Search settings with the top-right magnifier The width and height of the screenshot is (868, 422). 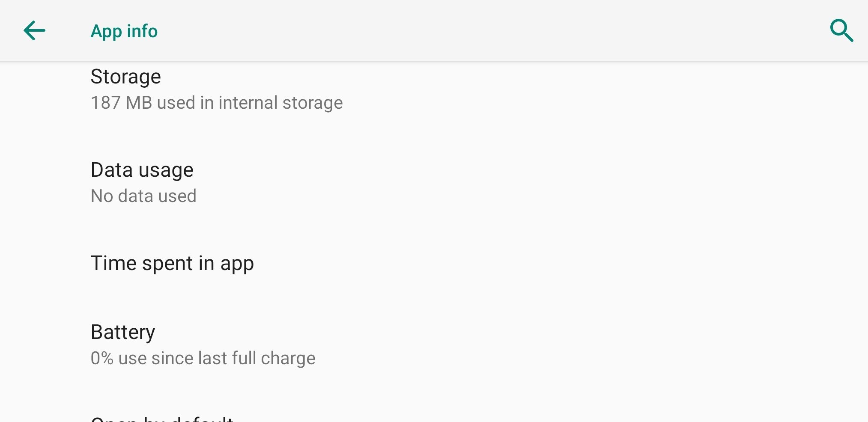pyautogui.click(x=841, y=31)
